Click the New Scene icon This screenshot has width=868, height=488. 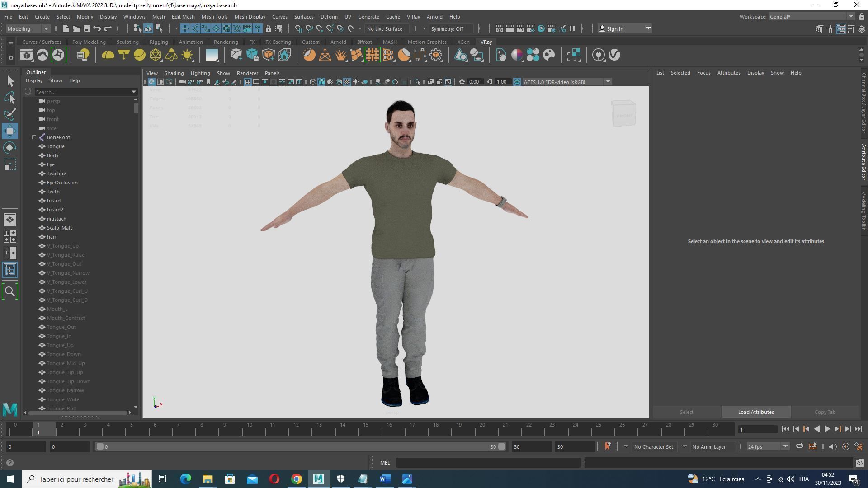click(66, 28)
